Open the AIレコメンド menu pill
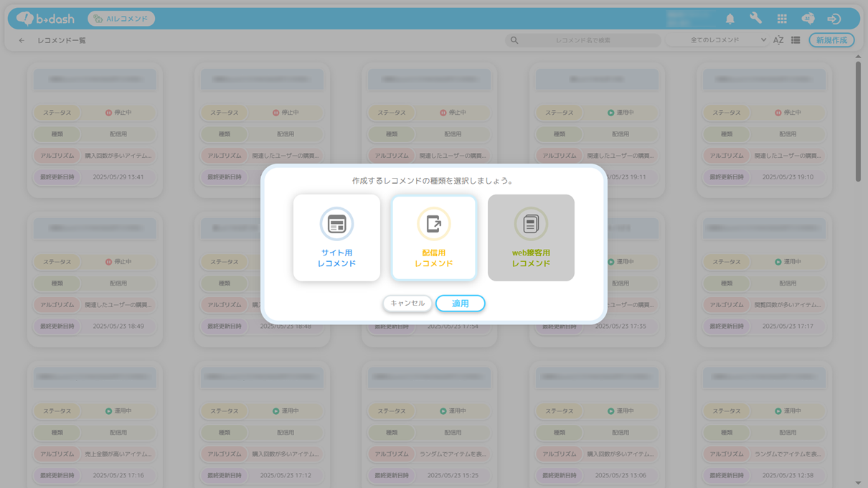 tap(121, 19)
